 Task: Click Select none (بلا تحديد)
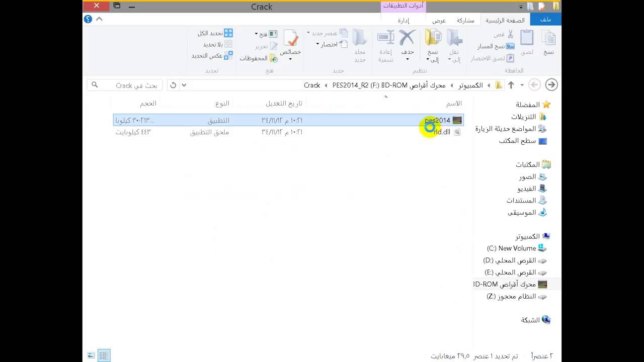click(x=217, y=44)
